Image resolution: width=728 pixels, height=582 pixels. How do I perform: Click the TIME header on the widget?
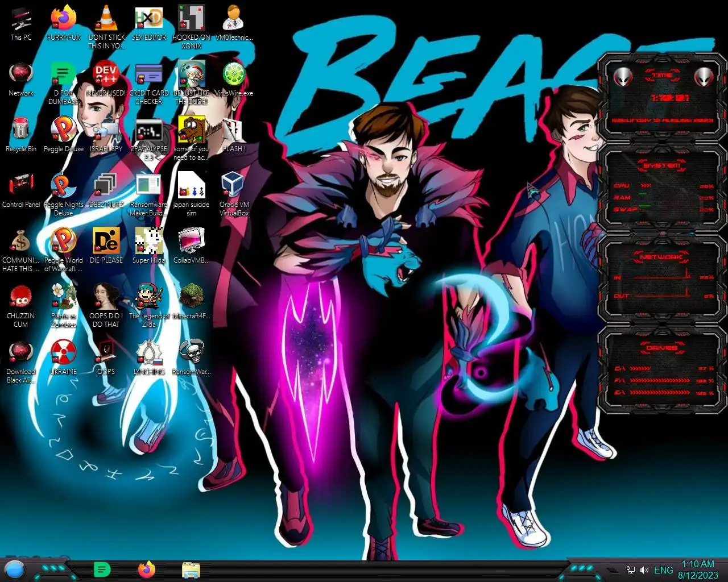coord(662,75)
